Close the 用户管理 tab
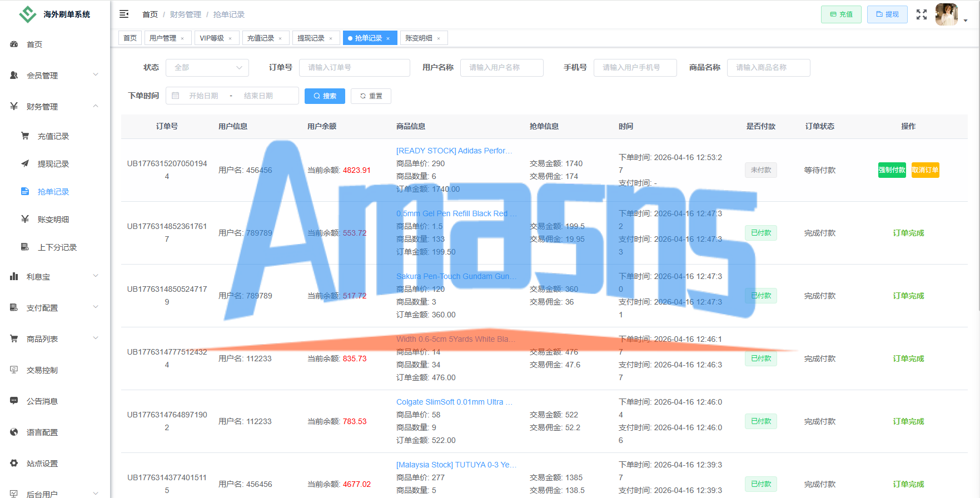Screen dimensions: 980x498 coord(182,38)
